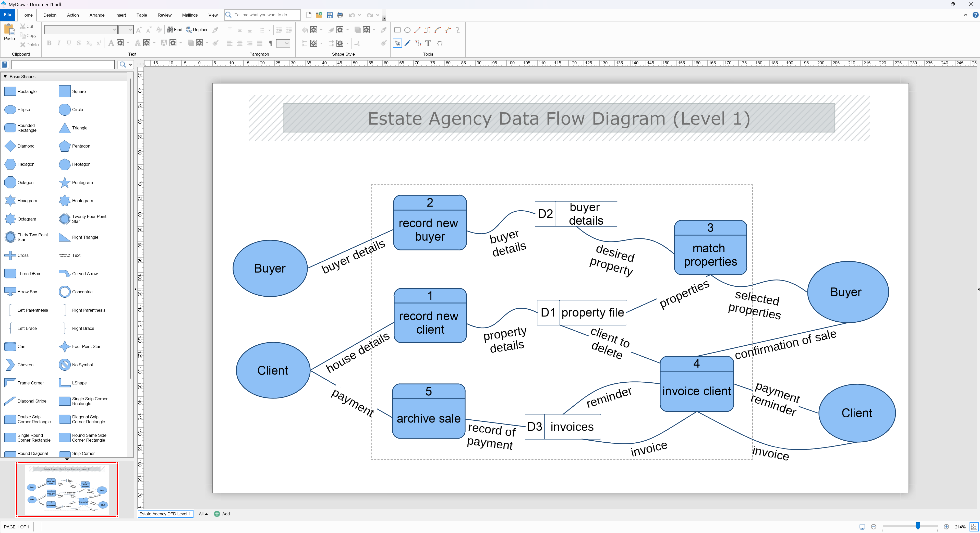Toggle Underline text formatting
This screenshot has height=533, width=980.
pos(69,43)
